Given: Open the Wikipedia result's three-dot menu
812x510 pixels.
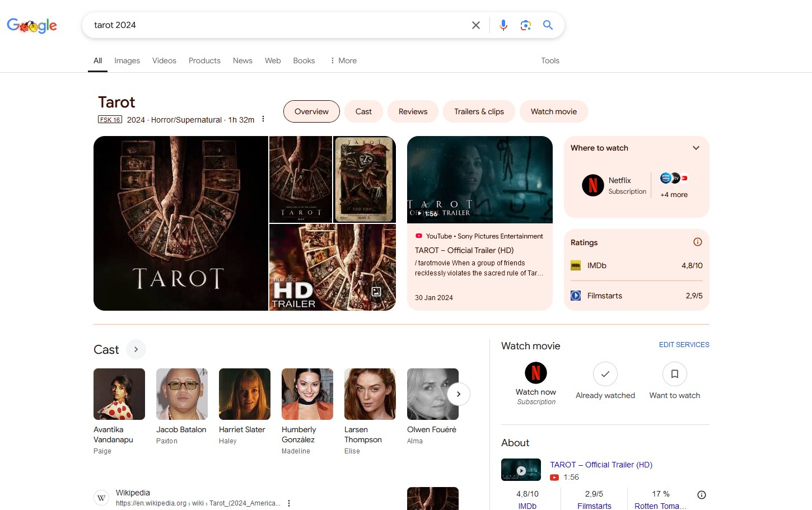Looking at the screenshot, I should click(289, 503).
